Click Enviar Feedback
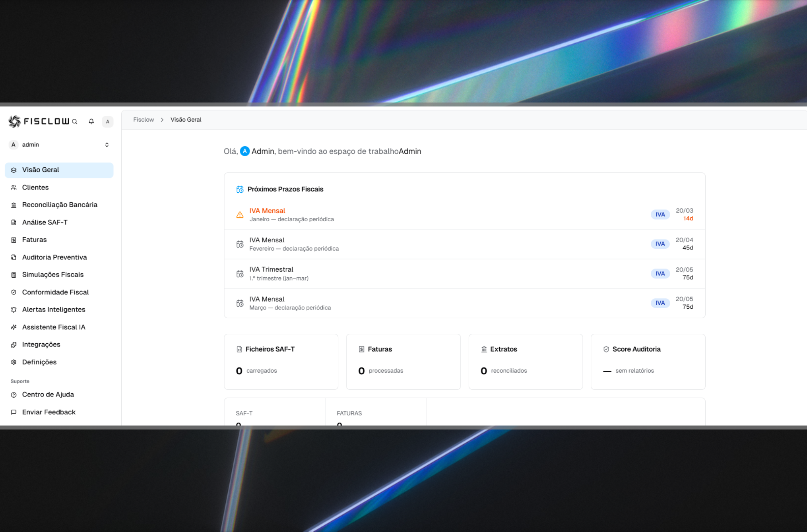Viewport: 807px width, 532px height. coord(49,412)
